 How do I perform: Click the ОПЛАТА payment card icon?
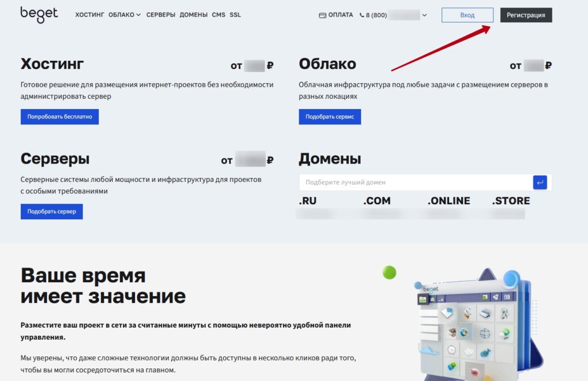[322, 15]
